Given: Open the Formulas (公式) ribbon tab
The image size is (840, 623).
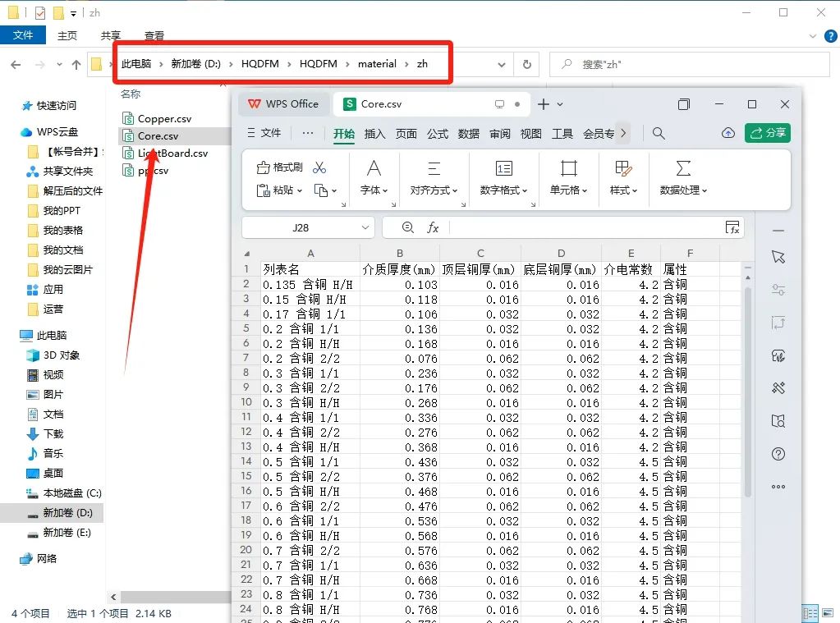Looking at the screenshot, I should click(x=438, y=134).
